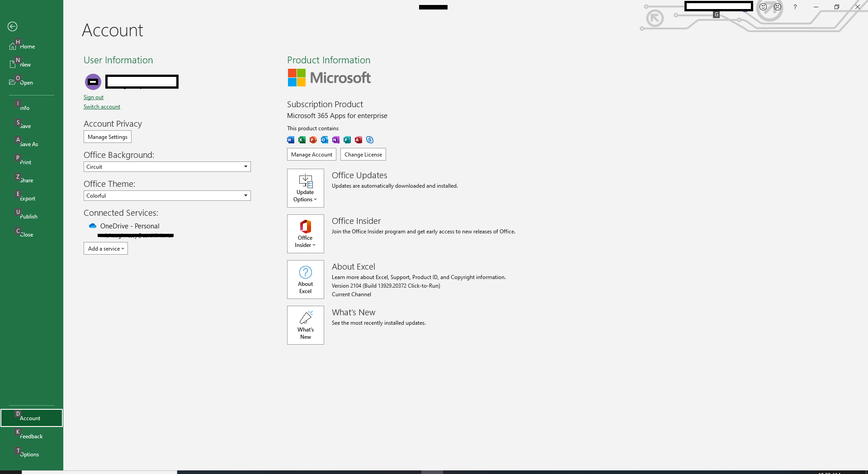868x474 pixels.
Task: Open Excel Options
Action: click(32, 454)
